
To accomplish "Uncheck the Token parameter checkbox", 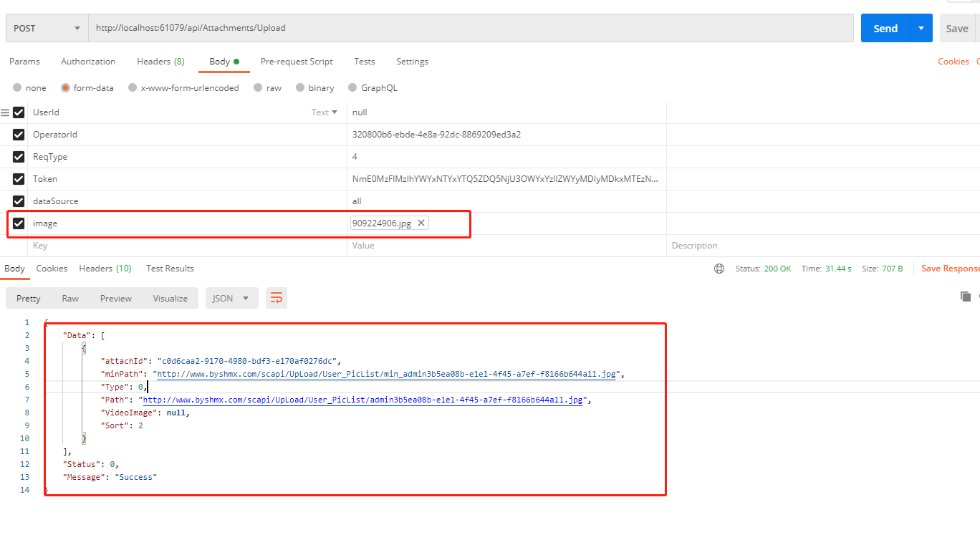I will [19, 179].
